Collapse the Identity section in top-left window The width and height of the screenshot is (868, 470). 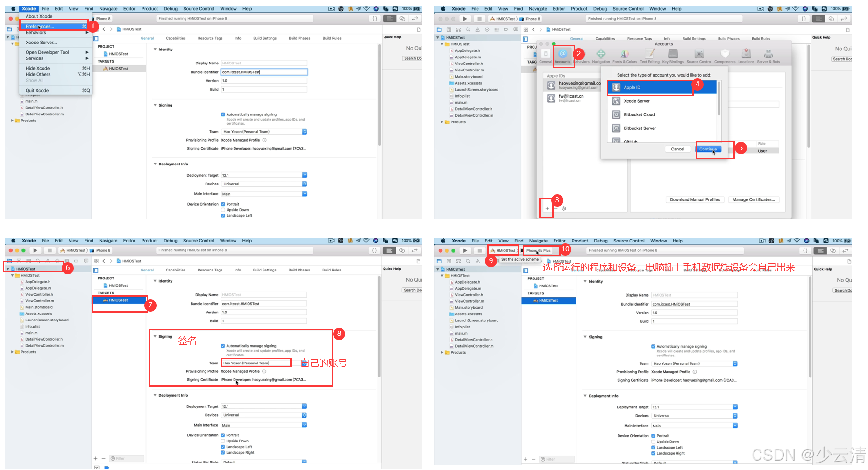[x=155, y=49]
